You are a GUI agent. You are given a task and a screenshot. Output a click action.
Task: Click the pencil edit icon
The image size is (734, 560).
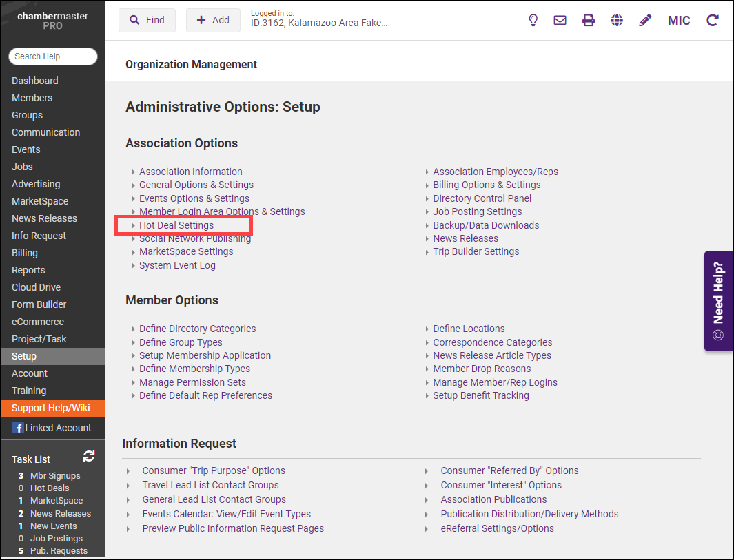pos(645,20)
